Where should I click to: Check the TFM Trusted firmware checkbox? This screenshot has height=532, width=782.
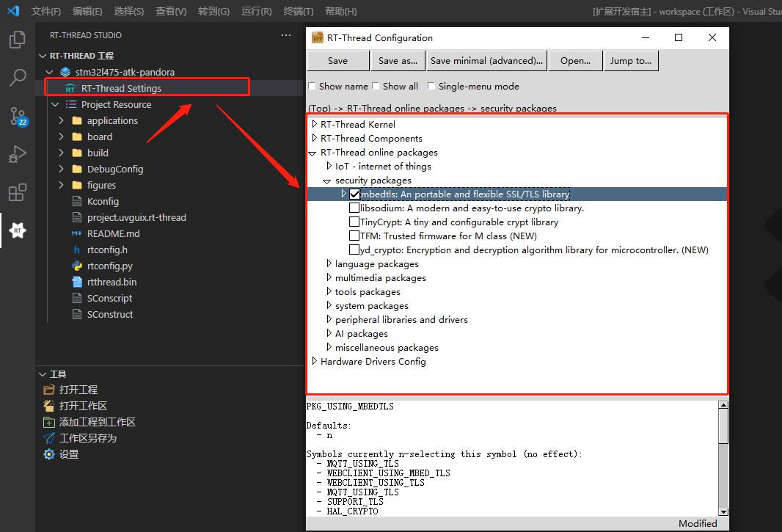click(354, 236)
